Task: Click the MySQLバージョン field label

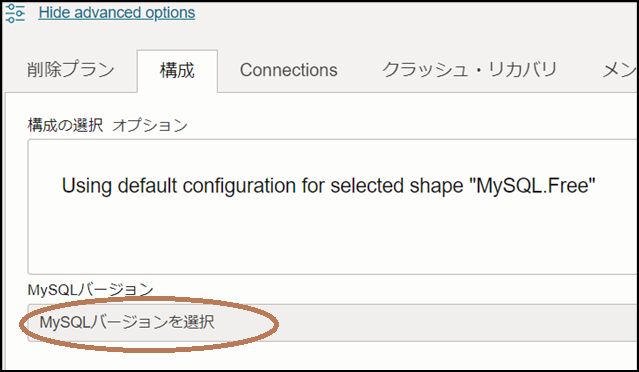Action: [90, 290]
